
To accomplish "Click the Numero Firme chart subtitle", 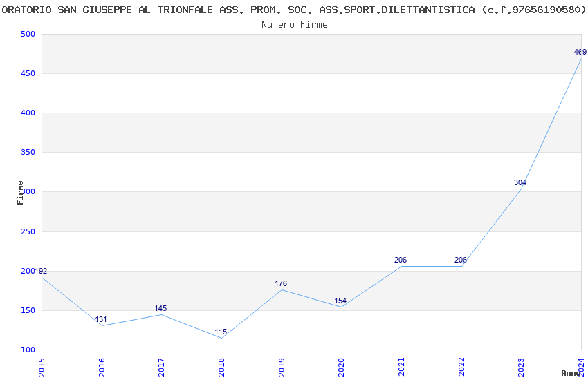I will (x=294, y=24).
